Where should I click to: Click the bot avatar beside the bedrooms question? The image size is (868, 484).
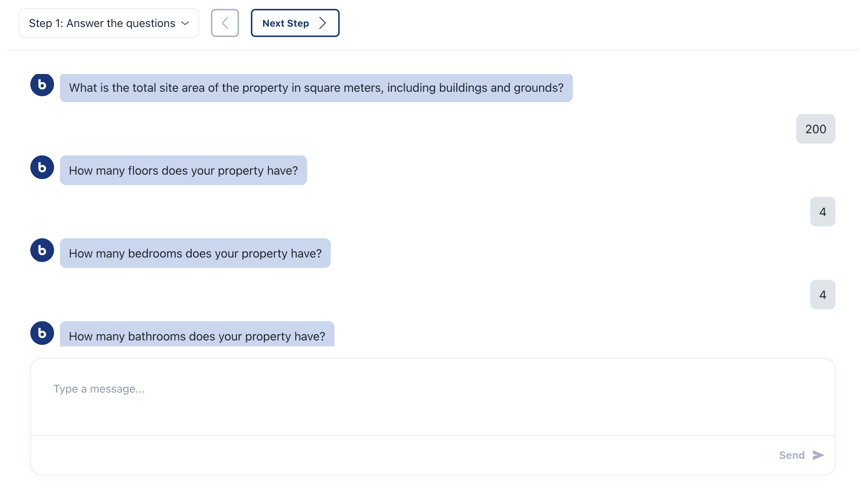(42, 250)
